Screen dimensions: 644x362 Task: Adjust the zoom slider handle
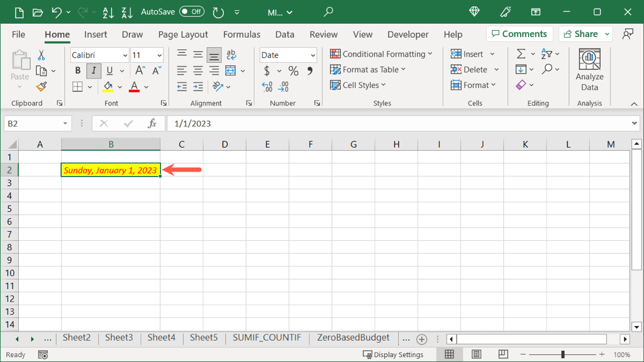[563, 354]
